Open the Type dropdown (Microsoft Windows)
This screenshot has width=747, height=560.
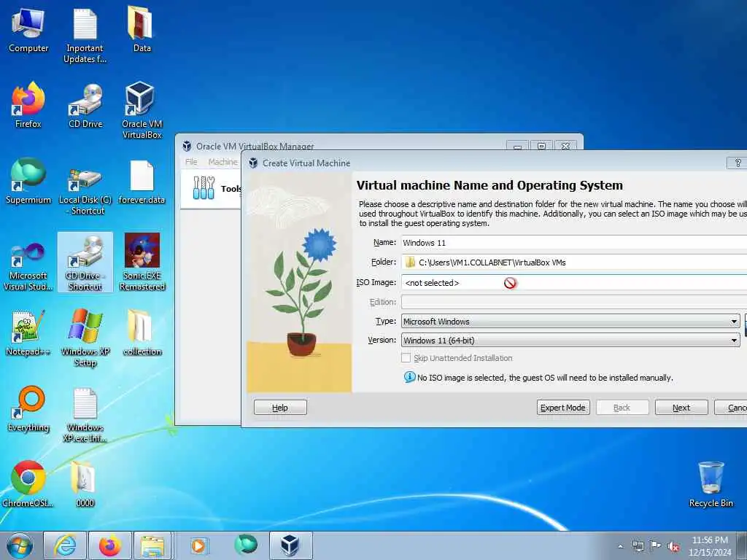[570, 322]
